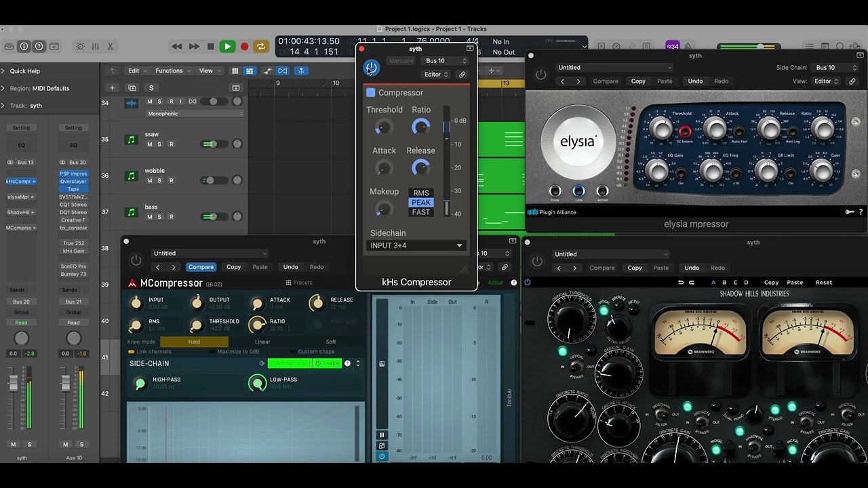Image resolution: width=868 pixels, height=488 pixels.
Task: Click the link icon in kHs Compressor window
Action: tap(462, 75)
